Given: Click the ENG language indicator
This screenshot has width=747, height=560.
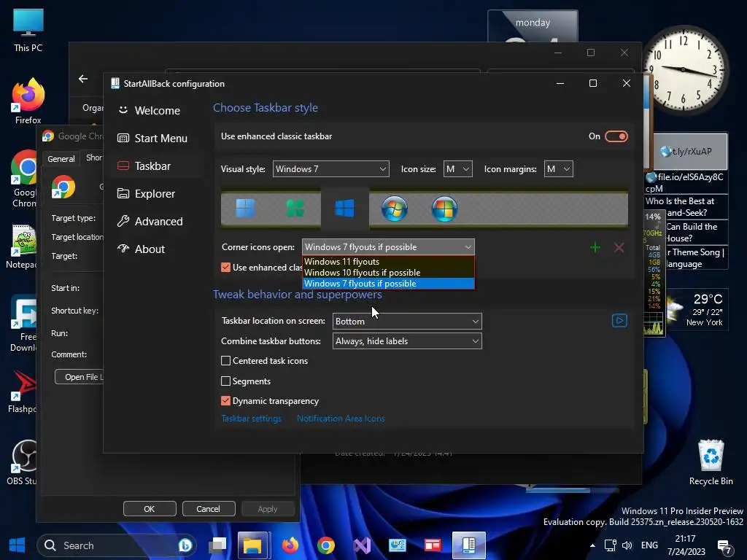Looking at the screenshot, I should (649, 545).
